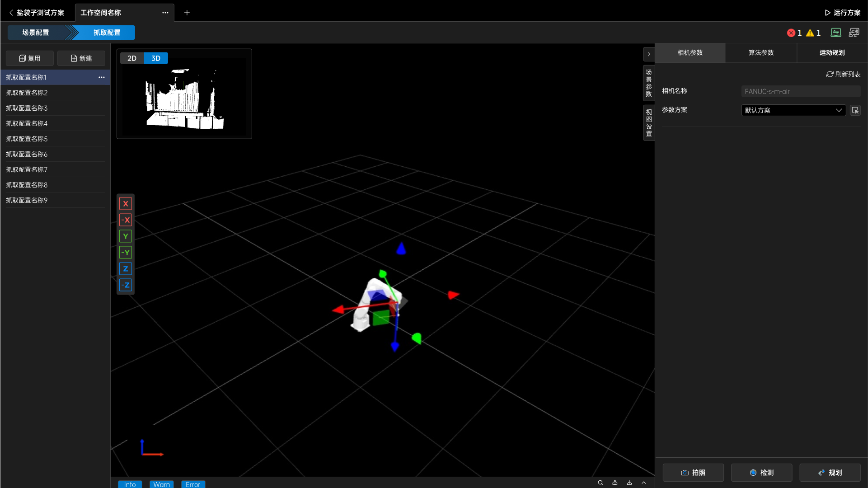This screenshot has height=488, width=868.
Task: Click the device connection icon in the top right
Action: 854,33
